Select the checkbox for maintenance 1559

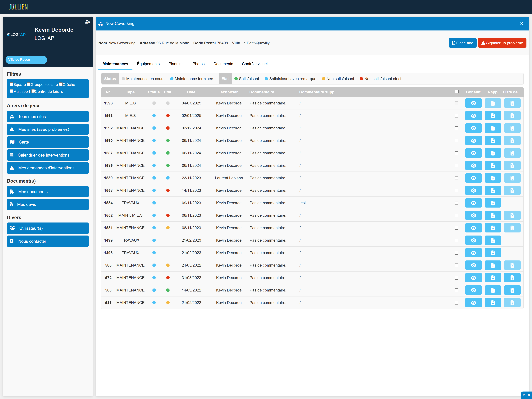pyautogui.click(x=456, y=178)
